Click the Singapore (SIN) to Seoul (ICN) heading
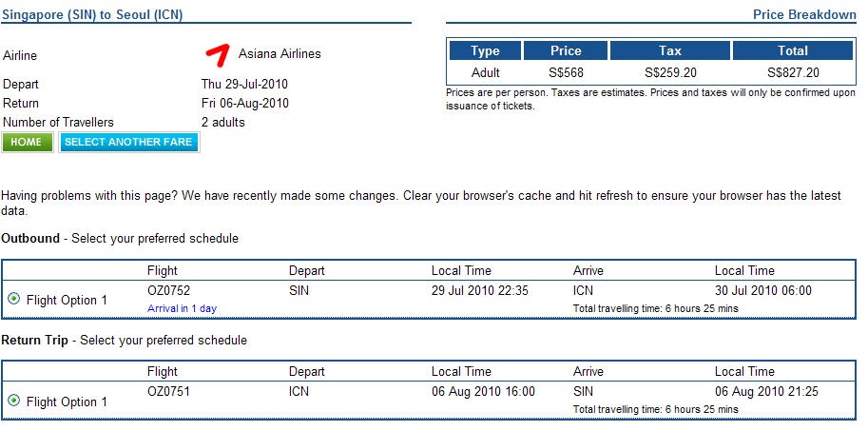Screen dimensions: 868x431 pos(92,15)
